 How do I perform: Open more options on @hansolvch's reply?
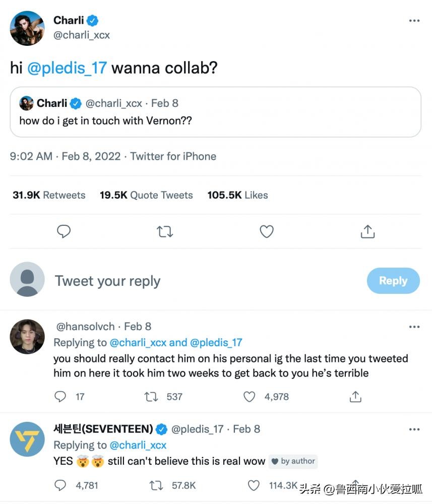414,327
